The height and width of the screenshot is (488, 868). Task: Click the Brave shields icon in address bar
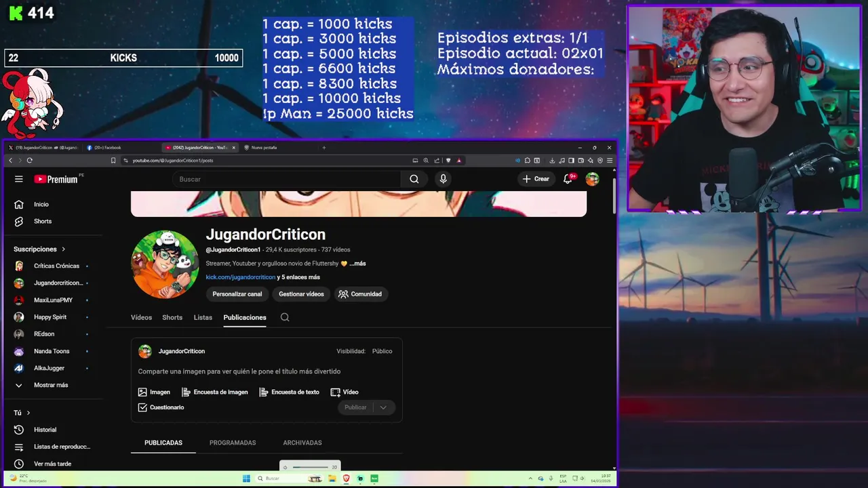(448, 161)
